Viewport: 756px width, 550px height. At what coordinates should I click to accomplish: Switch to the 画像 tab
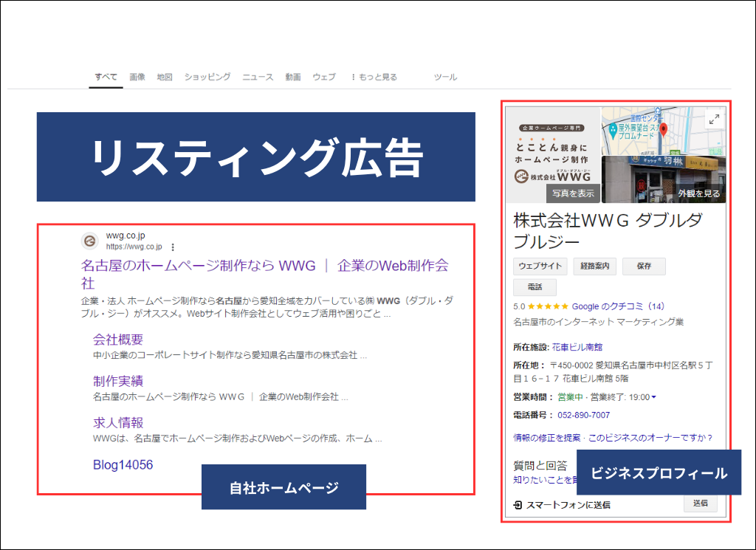(x=137, y=77)
